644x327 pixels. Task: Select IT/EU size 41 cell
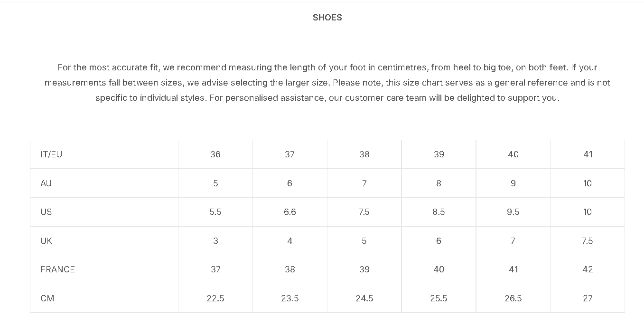point(588,154)
